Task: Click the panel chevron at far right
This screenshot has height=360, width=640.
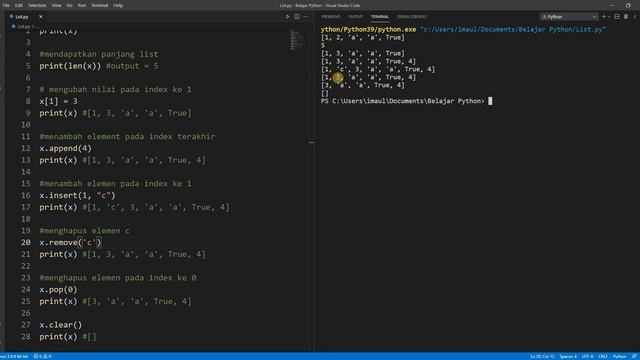Action: [635, 17]
